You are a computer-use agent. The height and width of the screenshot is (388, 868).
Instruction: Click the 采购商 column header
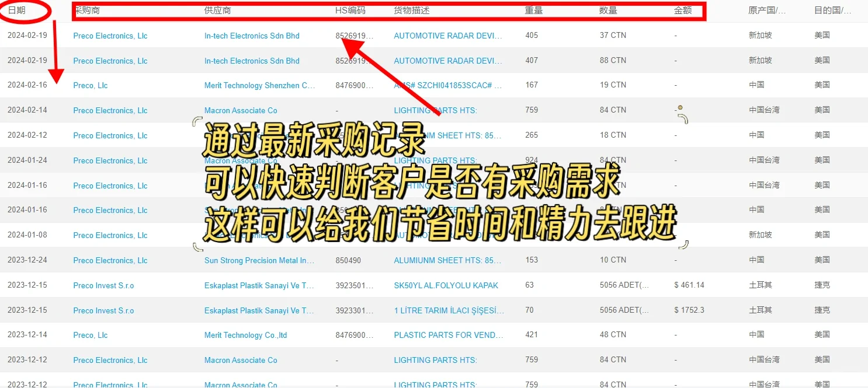88,11
